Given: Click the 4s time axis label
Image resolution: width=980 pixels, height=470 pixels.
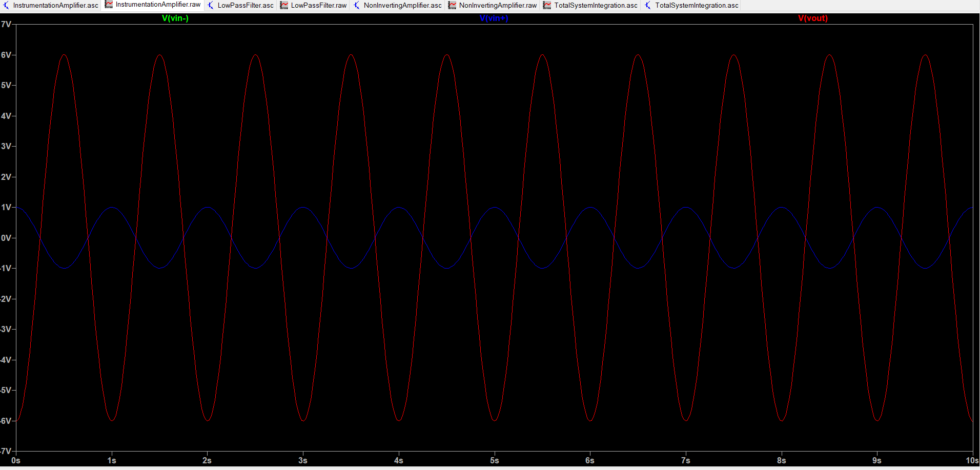Looking at the screenshot, I should (x=399, y=460).
